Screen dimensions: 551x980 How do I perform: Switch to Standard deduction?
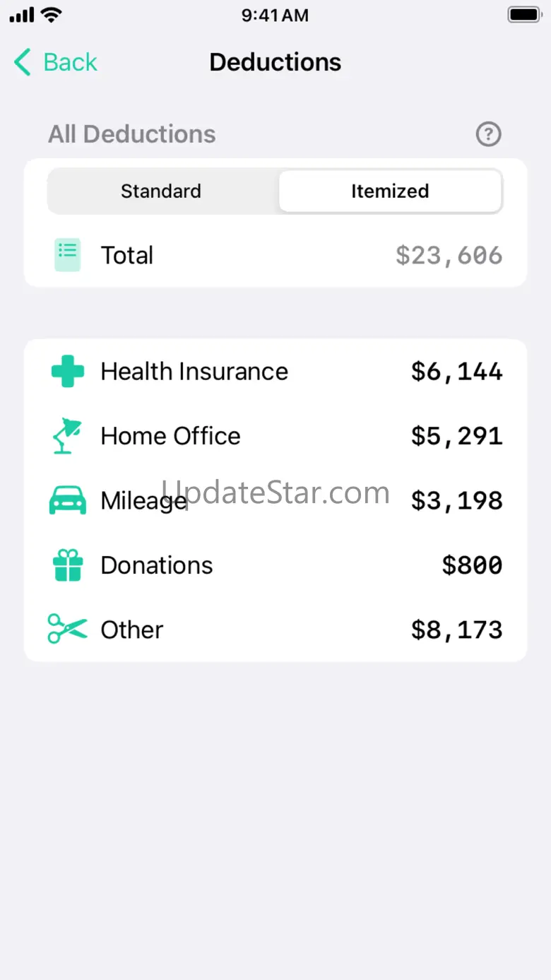pyautogui.click(x=161, y=191)
